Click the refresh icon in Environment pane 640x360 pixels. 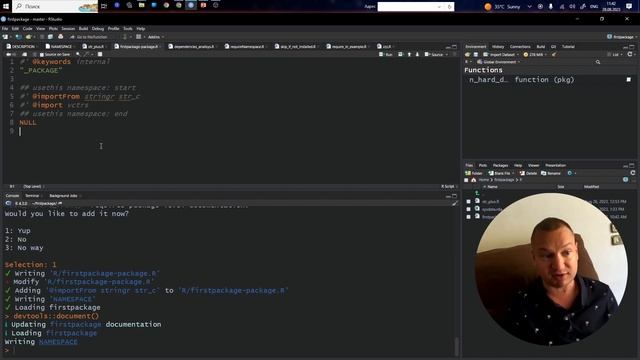tap(630, 54)
